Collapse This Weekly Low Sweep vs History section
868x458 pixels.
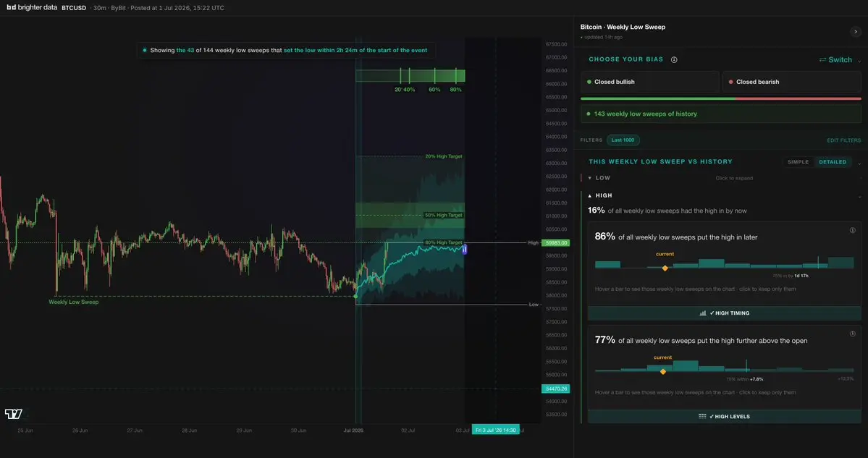(x=859, y=164)
